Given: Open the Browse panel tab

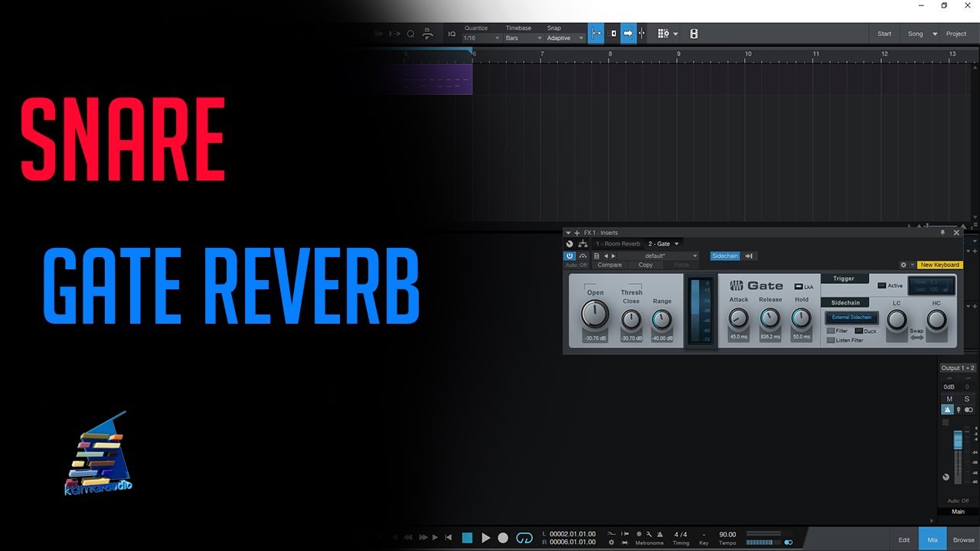Looking at the screenshot, I should pos(963,540).
